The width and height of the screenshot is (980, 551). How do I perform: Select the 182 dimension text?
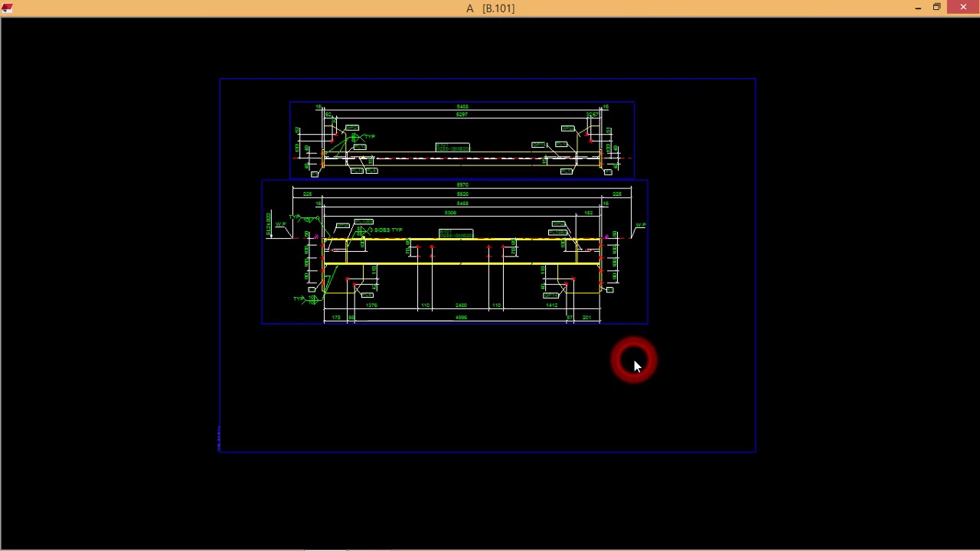pos(589,213)
